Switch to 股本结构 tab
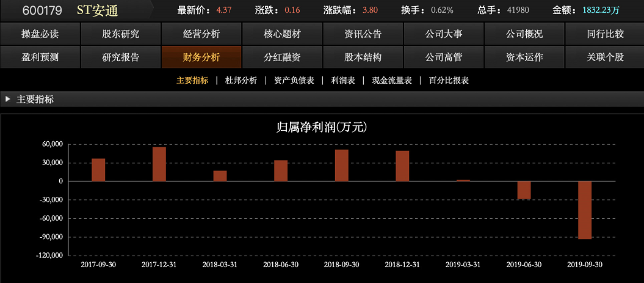 pos(363,57)
